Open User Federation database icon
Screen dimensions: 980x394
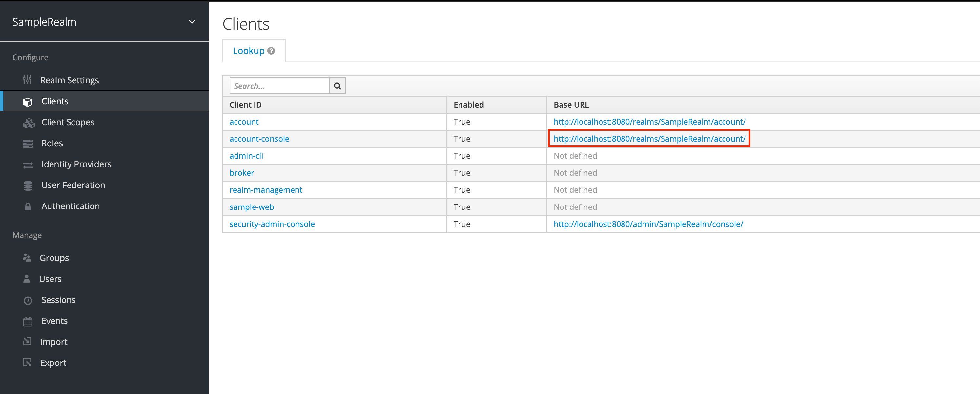click(28, 185)
